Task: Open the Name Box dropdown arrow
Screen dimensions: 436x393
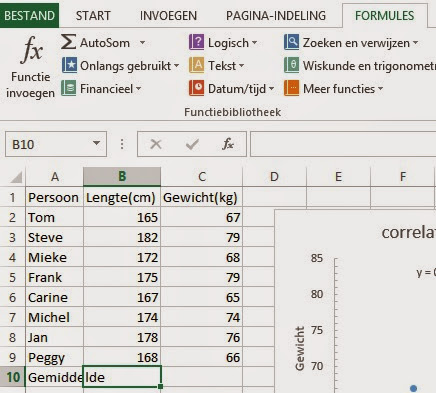Action: coord(96,143)
